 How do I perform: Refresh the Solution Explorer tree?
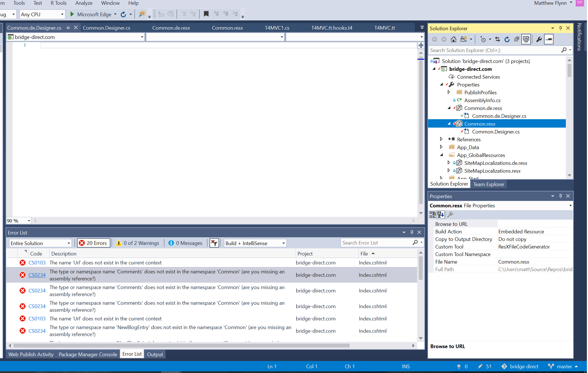(x=507, y=39)
